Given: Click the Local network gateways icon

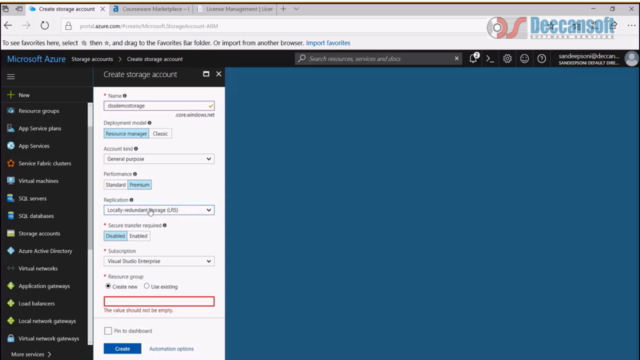Looking at the screenshot, I should coord(11,321).
